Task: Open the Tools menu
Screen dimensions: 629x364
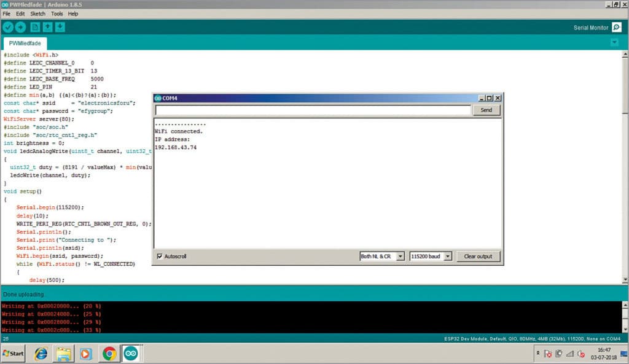Action: (x=57, y=14)
